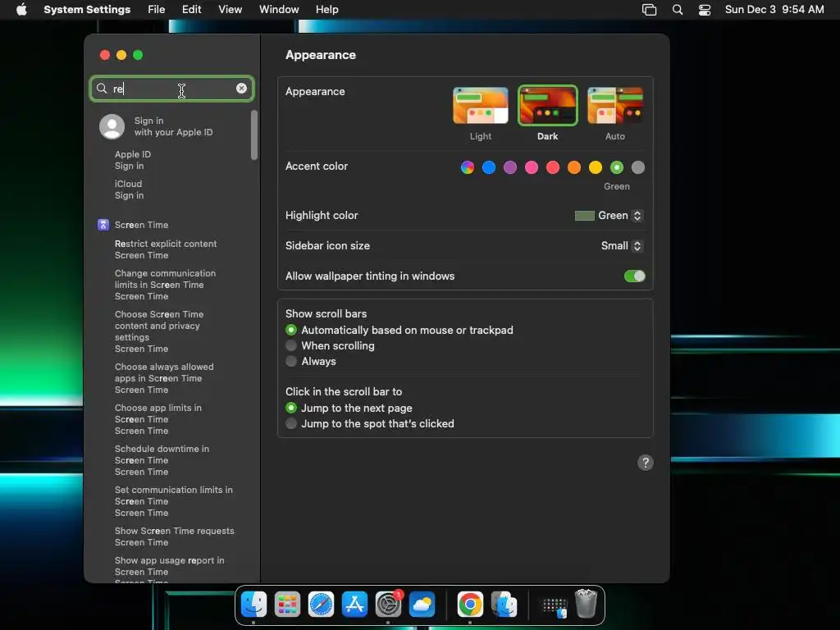This screenshot has width=840, height=630.
Task: Open Control Center in the menu bar
Action: click(x=705, y=10)
